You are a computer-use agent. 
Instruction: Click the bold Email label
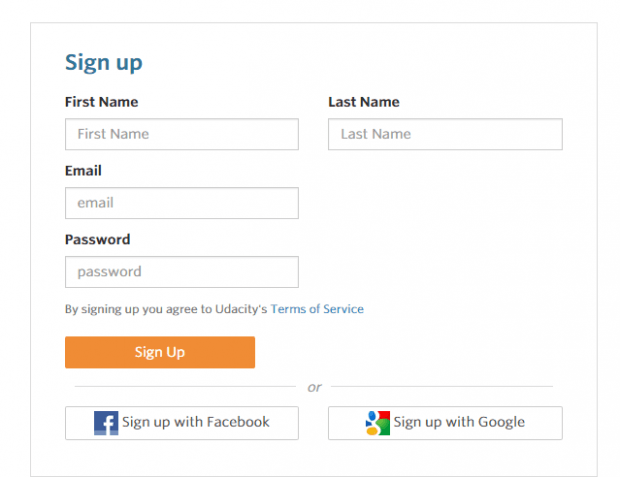click(83, 171)
